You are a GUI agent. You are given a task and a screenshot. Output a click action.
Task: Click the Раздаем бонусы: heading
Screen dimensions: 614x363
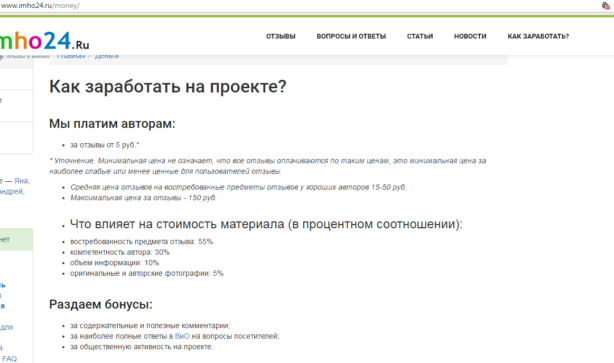[x=101, y=304]
